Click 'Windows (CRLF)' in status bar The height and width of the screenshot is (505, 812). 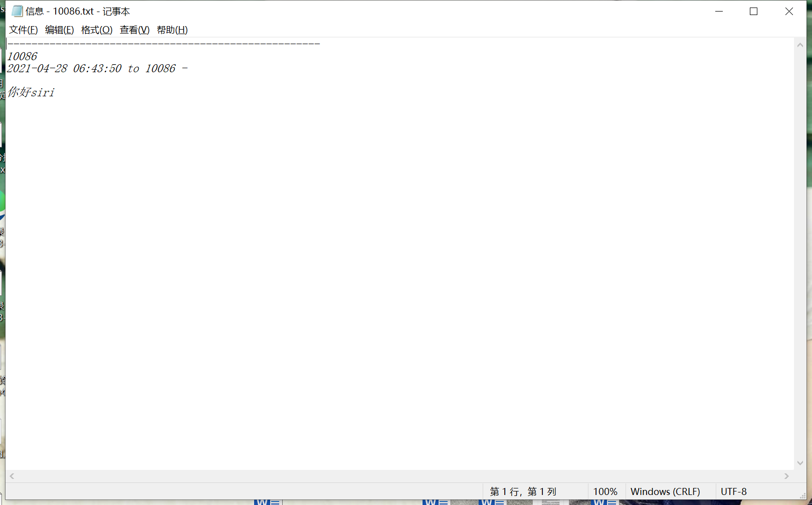pyautogui.click(x=665, y=492)
